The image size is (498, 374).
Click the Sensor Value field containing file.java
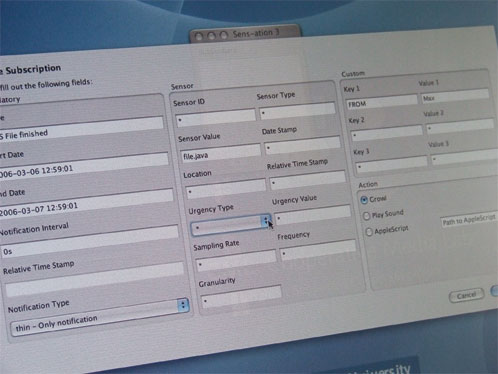coord(220,153)
